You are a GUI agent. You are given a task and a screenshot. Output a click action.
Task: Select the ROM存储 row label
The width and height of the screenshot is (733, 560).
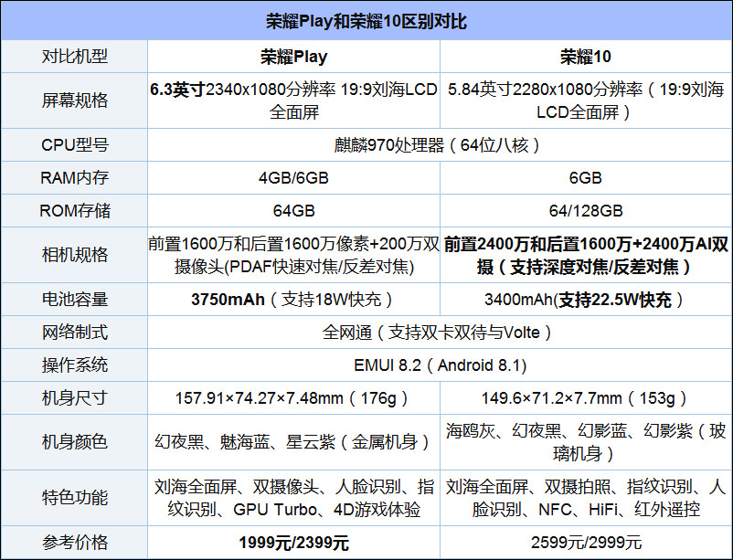[75, 210]
